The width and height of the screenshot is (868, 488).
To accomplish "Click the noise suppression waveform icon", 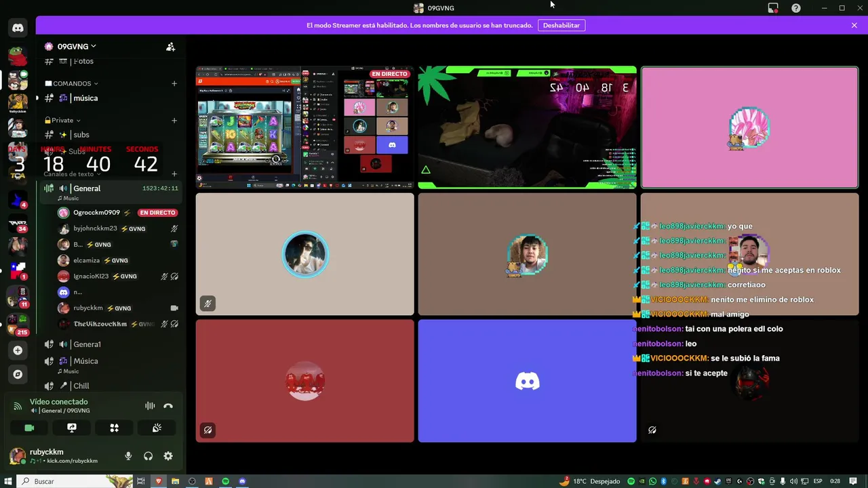I will (150, 406).
